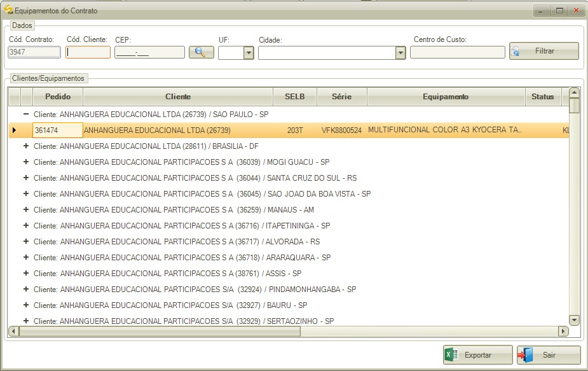Expand the (36039) MOGI GUACU client group
This screenshot has height=371, width=588.
tap(26, 162)
